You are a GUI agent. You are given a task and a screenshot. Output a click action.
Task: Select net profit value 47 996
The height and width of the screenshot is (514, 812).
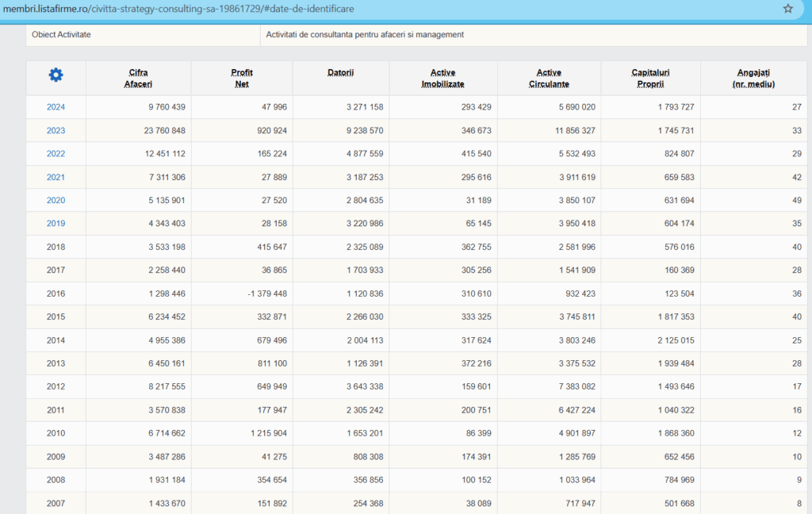(x=274, y=107)
